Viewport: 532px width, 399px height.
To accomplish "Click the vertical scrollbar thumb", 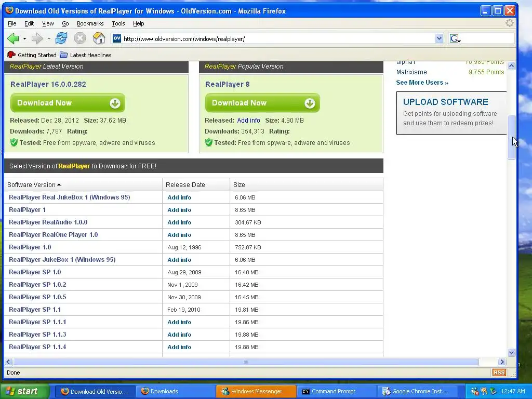I will pyautogui.click(x=511, y=137).
